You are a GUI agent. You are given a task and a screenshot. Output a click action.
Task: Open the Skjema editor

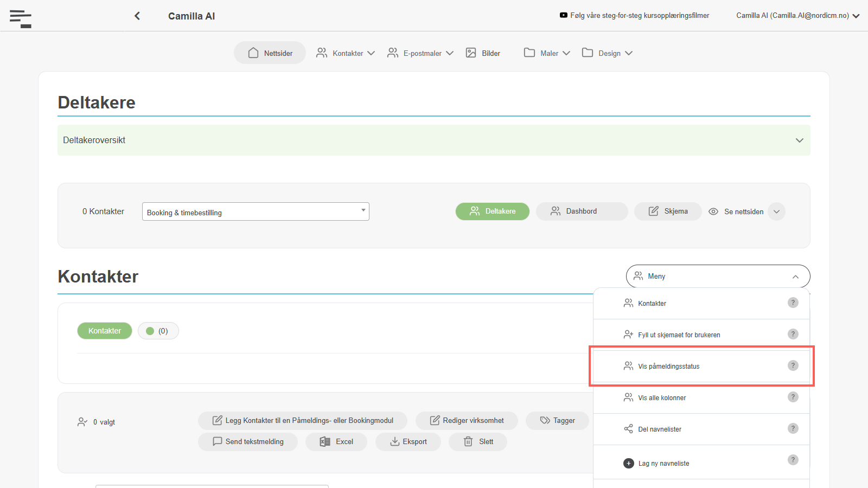pyautogui.click(x=668, y=211)
